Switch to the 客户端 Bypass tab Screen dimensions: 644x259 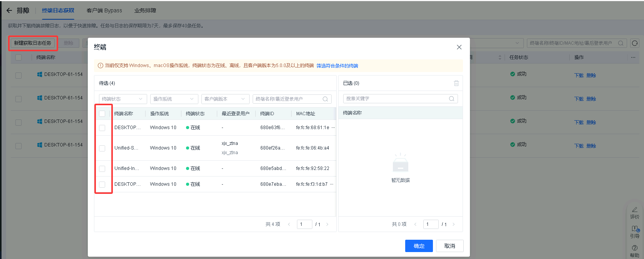(104, 10)
